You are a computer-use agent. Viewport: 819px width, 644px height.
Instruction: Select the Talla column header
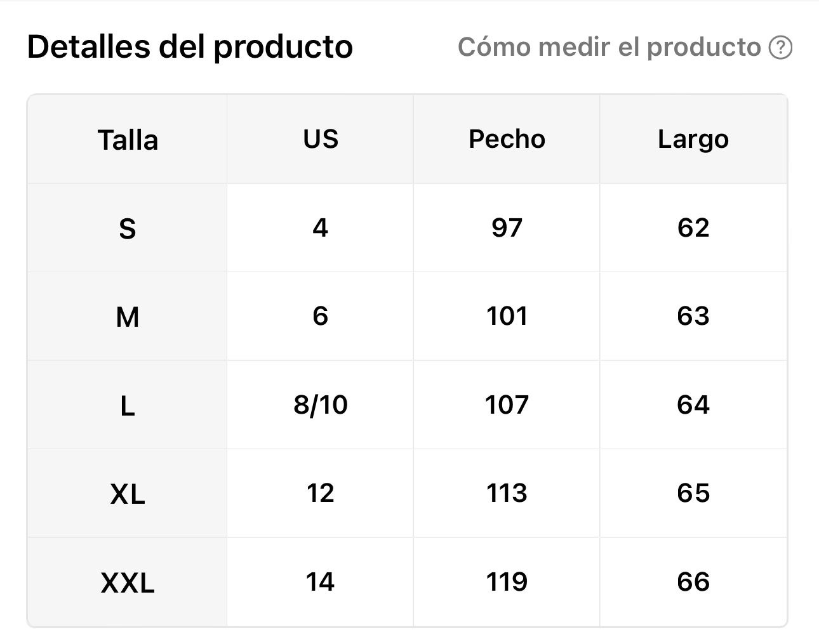point(128,140)
